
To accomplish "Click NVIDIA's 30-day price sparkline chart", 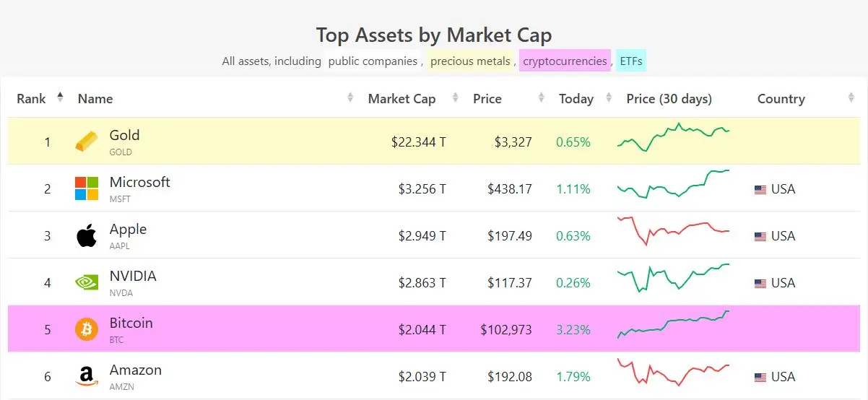I will 673,278.
